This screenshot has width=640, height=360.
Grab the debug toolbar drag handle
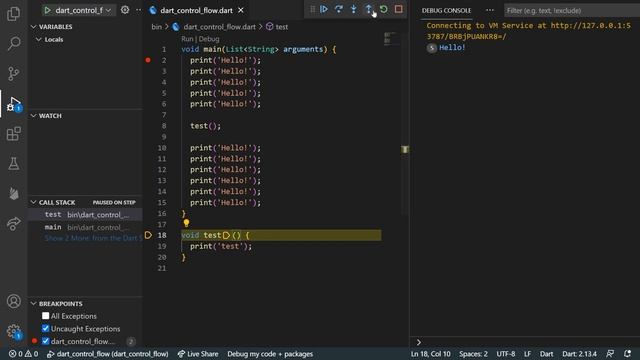click(x=312, y=9)
